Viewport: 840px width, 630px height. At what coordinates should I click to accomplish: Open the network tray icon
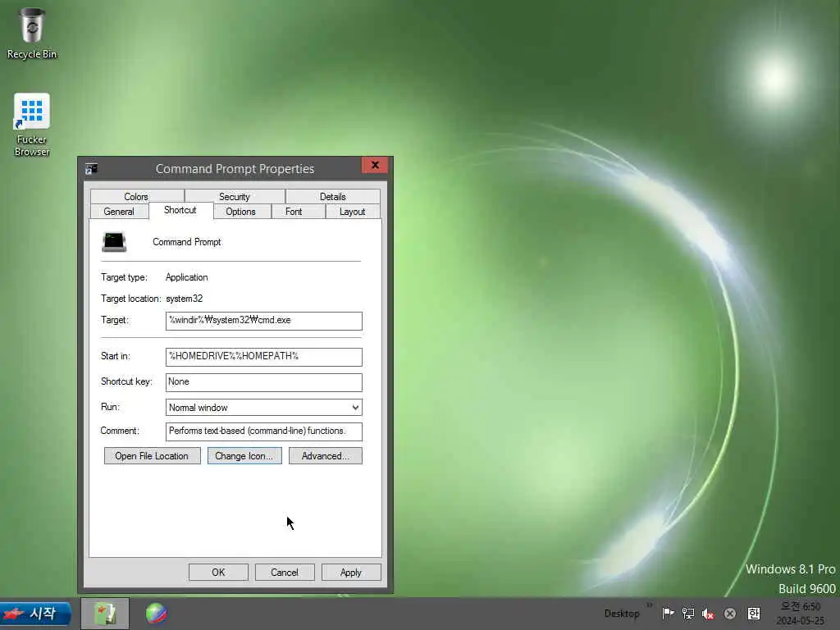pos(688,614)
